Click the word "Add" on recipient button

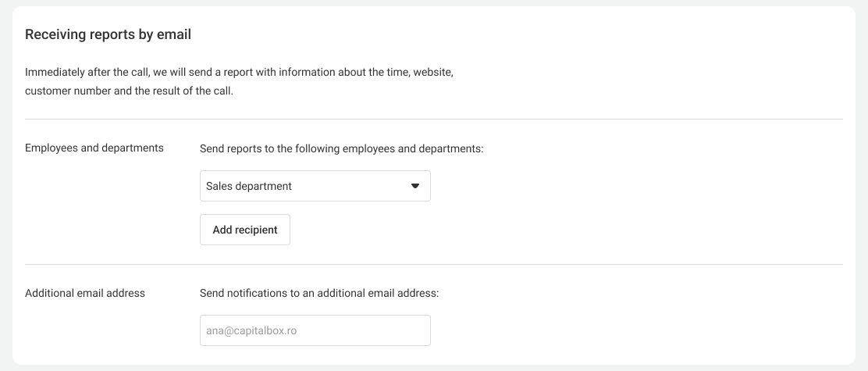click(223, 230)
